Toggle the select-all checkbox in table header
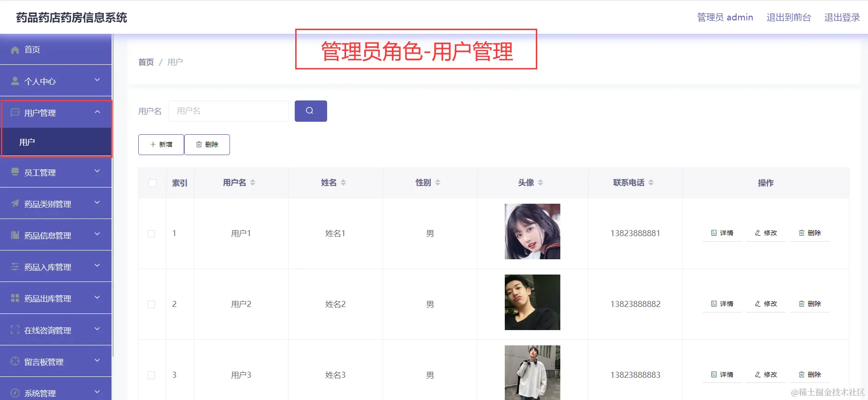 152,183
